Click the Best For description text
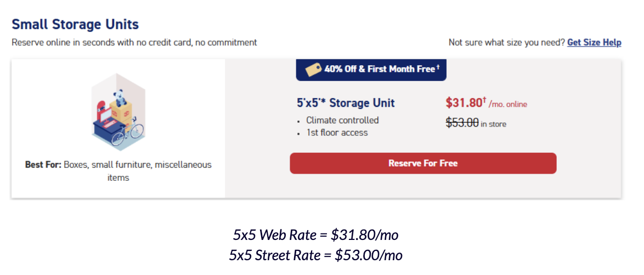This screenshot has height=275, width=644. tap(118, 171)
